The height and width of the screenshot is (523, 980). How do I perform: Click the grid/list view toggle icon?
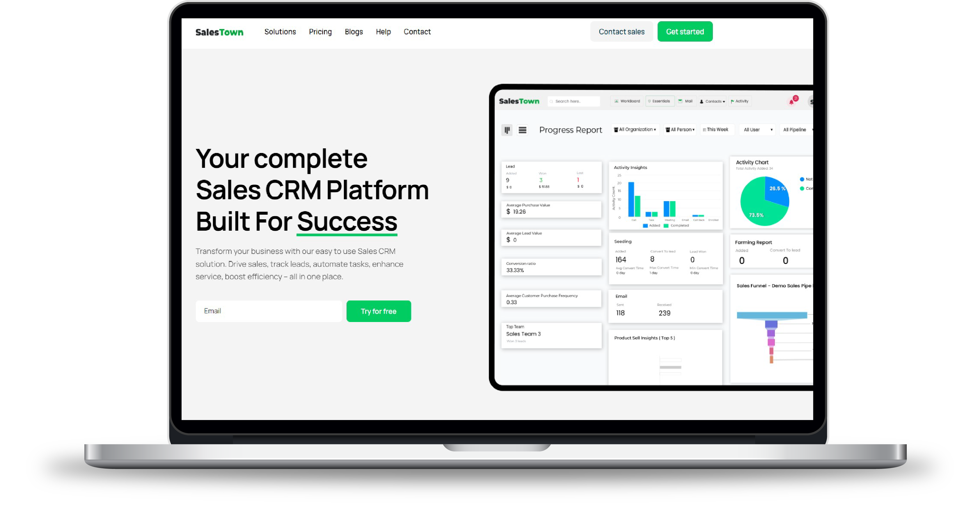pos(522,130)
